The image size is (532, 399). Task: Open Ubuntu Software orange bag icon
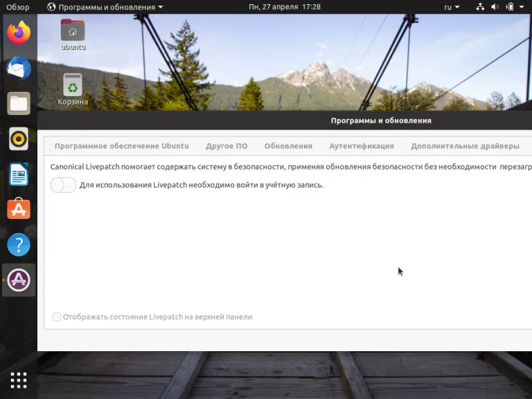pyautogui.click(x=19, y=209)
